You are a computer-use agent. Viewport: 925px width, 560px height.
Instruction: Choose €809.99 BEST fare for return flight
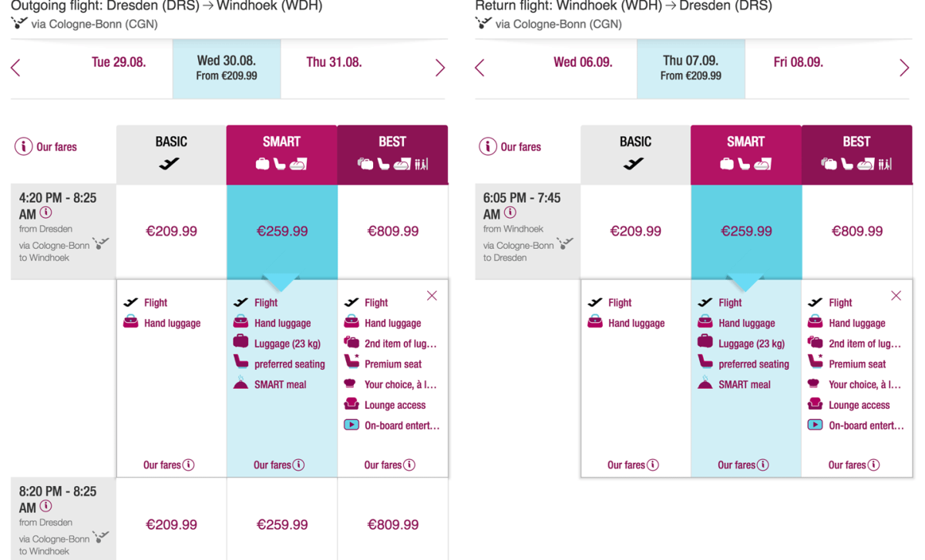pos(856,231)
